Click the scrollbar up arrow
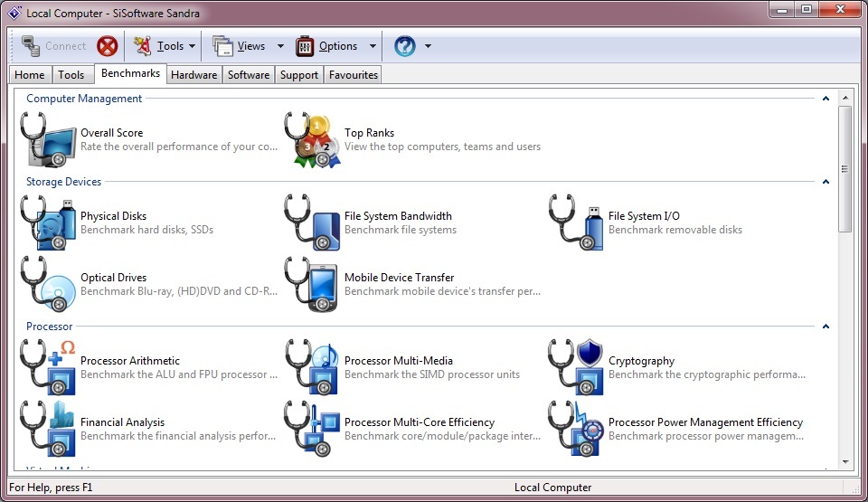The image size is (868, 502). (x=844, y=98)
